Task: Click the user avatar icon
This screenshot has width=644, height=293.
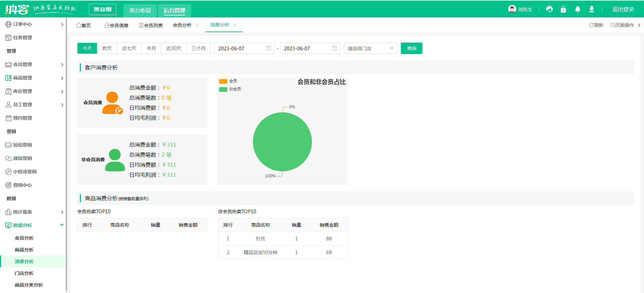Action: pyautogui.click(x=512, y=9)
